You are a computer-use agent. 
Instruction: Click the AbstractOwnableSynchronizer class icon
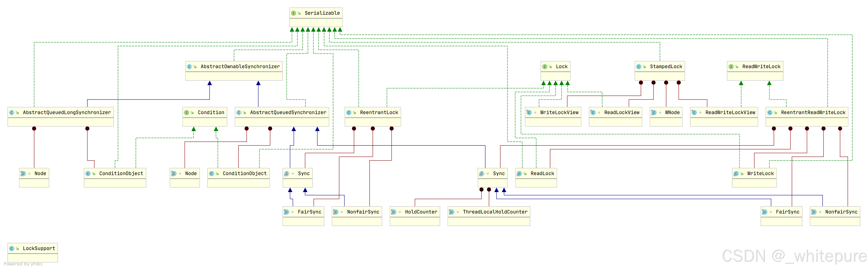coord(189,67)
